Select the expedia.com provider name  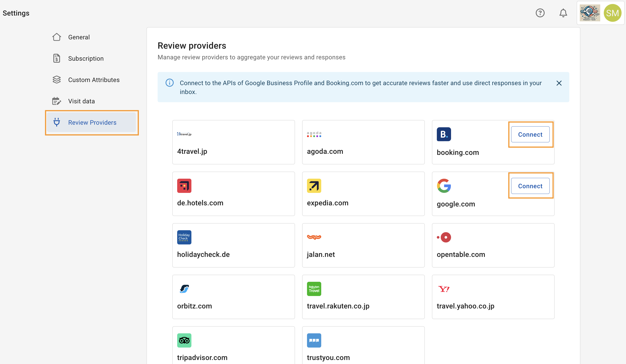coord(328,203)
